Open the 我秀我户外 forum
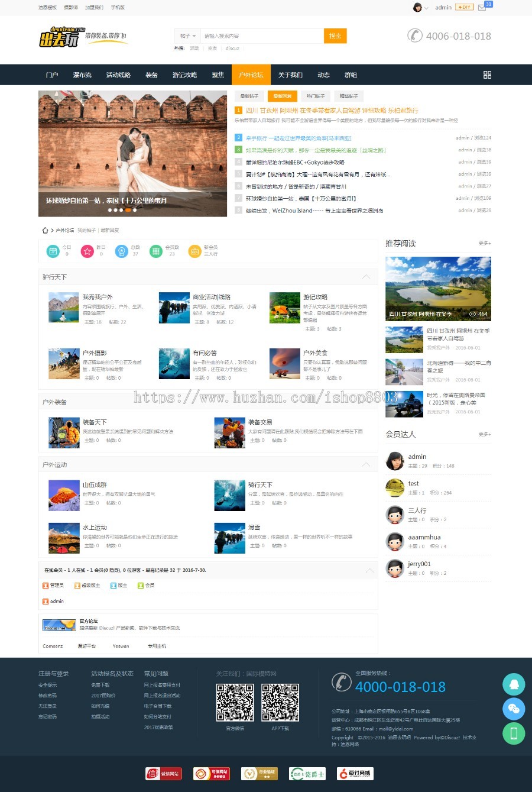This screenshot has width=532, height=792. tap(98, 297)
